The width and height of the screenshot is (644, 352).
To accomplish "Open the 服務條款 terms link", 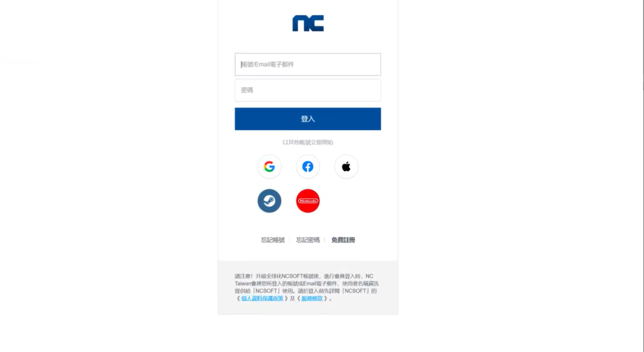I will coord(312,298).
